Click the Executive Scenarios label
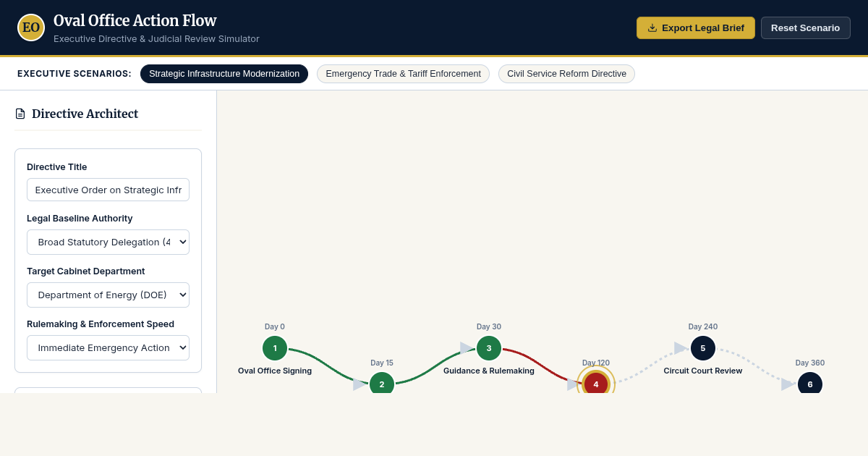 tap(75, 74)
